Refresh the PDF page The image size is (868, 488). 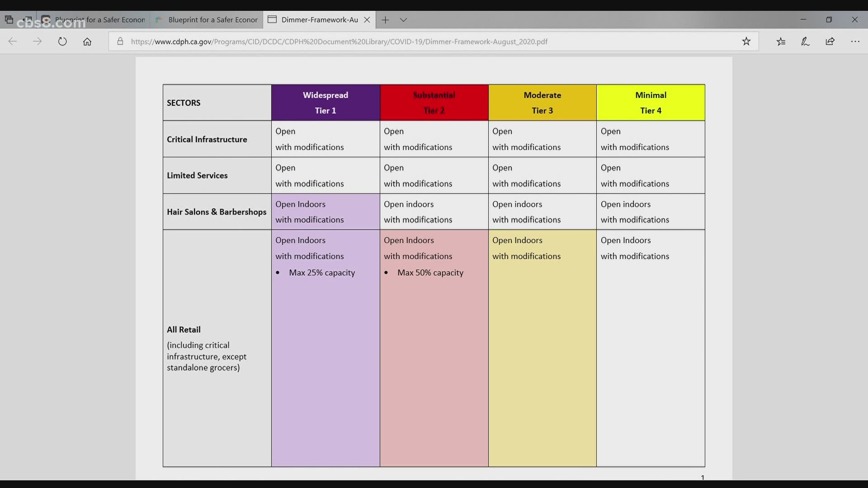point(62,42)
